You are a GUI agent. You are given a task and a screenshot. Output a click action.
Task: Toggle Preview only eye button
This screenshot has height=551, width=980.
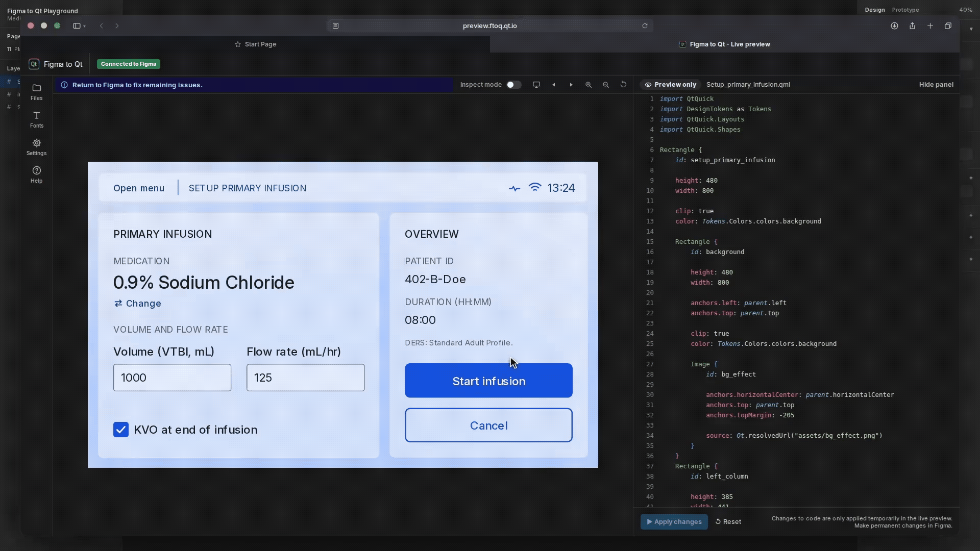[x=670, y=85]
